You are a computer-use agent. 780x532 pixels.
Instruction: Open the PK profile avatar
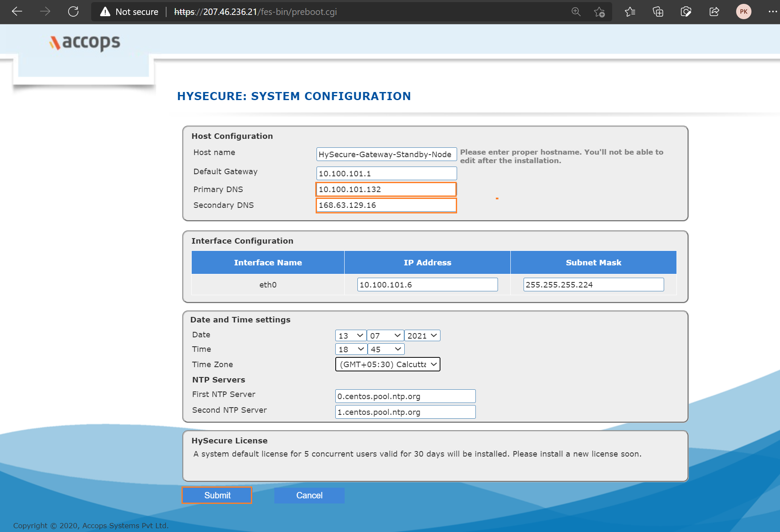coord(744,12)
